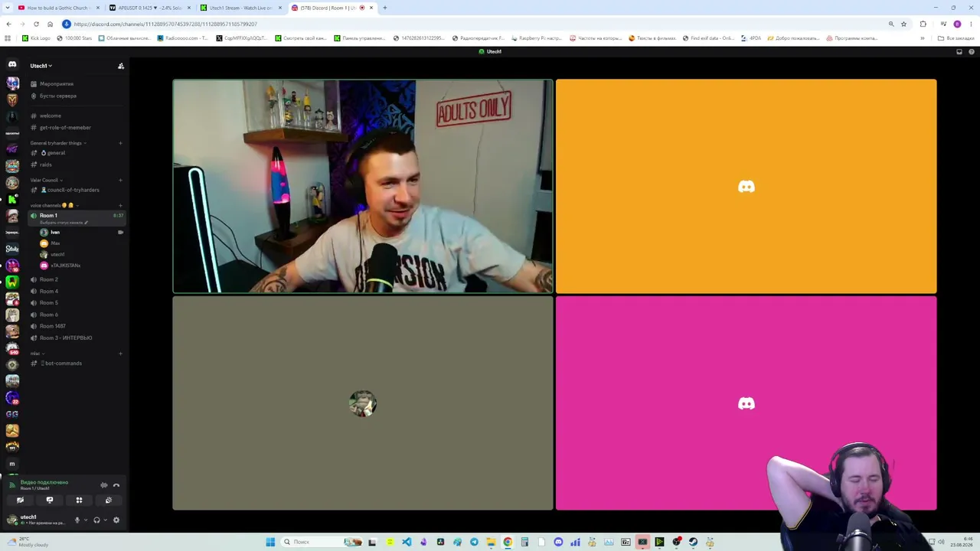Mute the microphone

pyautogui.click(x=77, y=520)
